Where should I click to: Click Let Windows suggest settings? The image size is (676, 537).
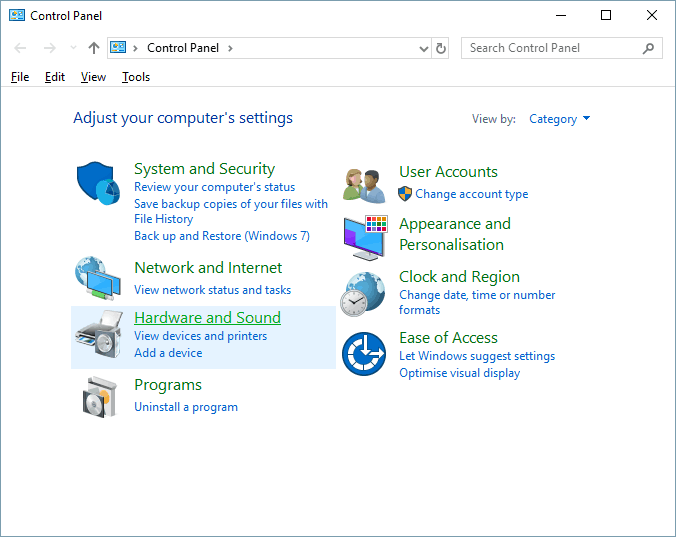477,356
